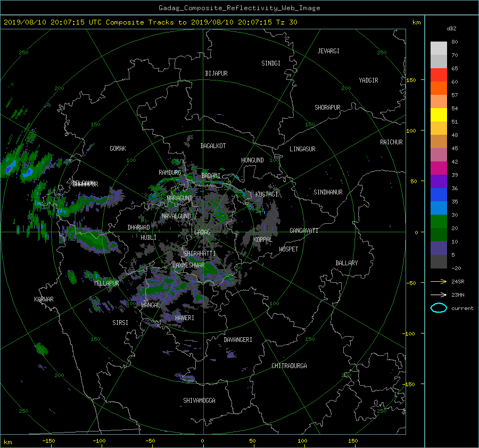Click the image title Gadag_Composite_Reflectivity_Web_Image
479x448 pixels.
coord(239,8)
